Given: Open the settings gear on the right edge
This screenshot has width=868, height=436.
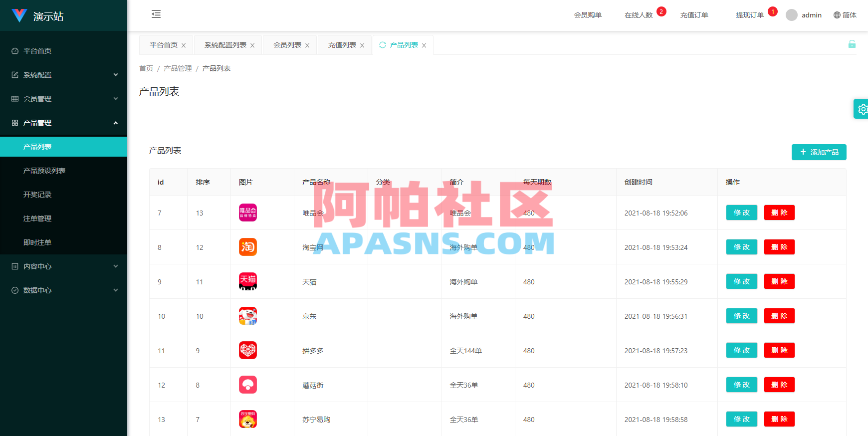Looking at the screenshot, I should (x=862, y=109).
